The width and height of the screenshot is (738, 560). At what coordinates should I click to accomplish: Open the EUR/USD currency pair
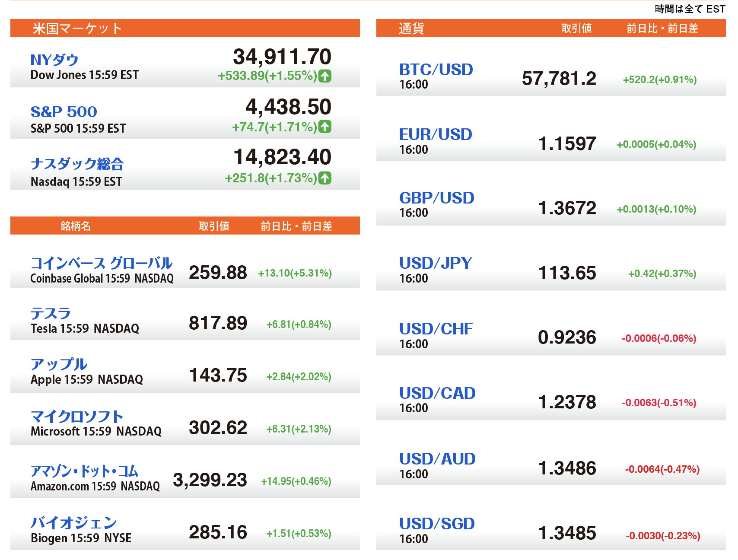435,134
